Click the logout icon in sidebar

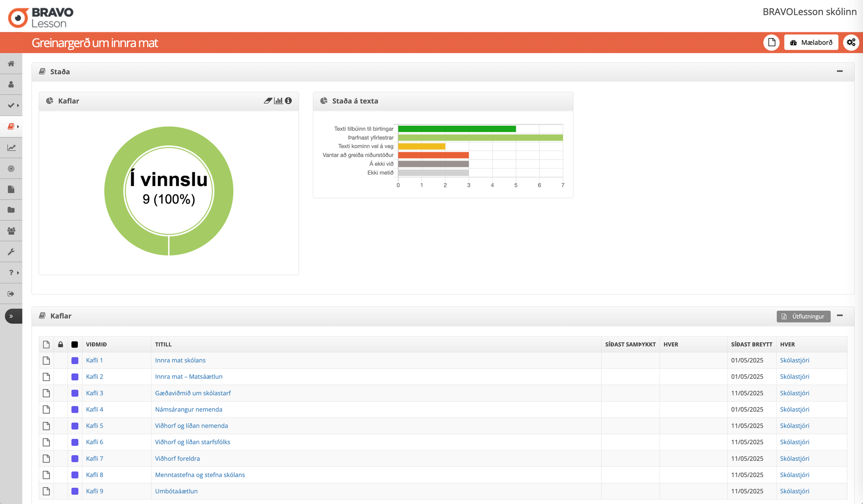11,294
